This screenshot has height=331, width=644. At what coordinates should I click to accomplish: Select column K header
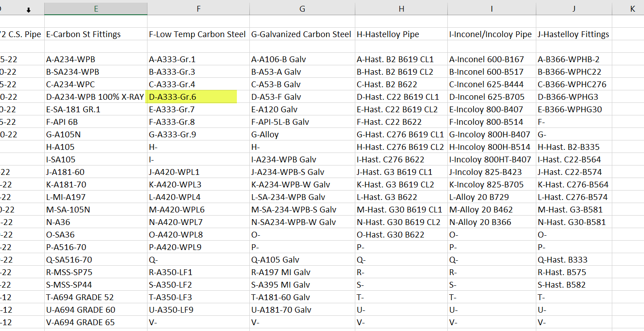632,8
